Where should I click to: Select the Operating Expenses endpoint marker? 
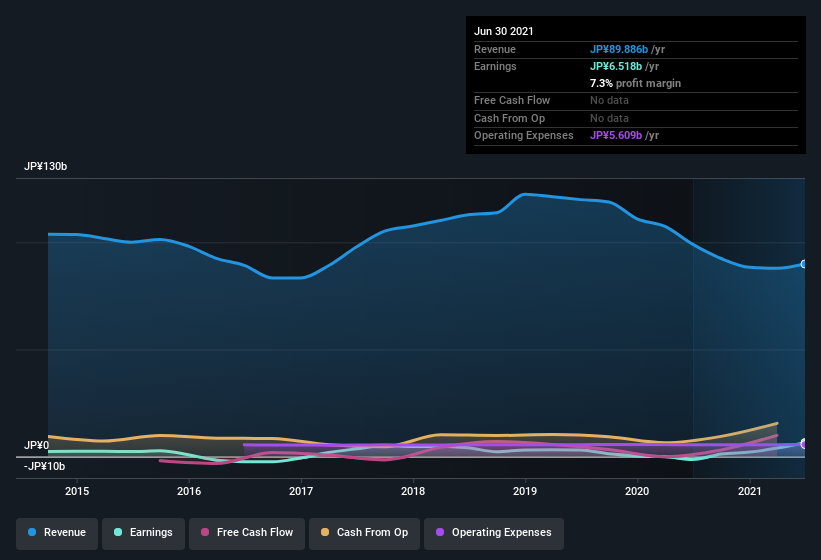(x=804, y=444)
